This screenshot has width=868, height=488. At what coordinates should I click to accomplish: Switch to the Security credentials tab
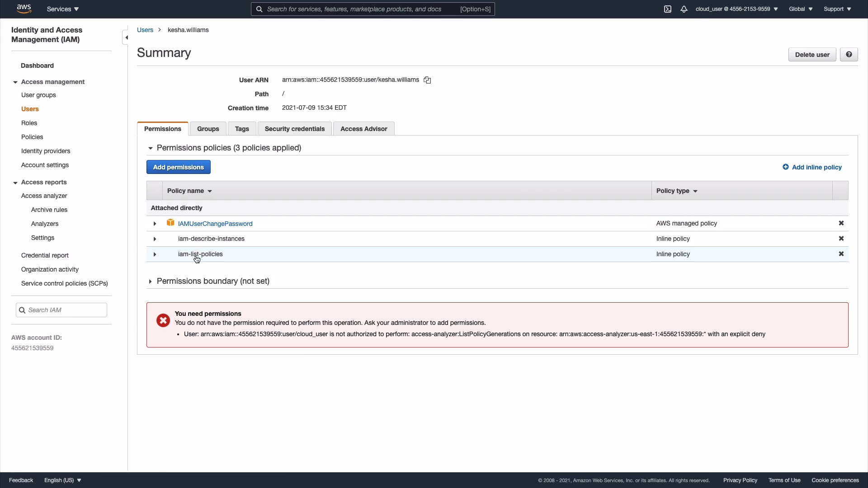click(x=294, y=129)
